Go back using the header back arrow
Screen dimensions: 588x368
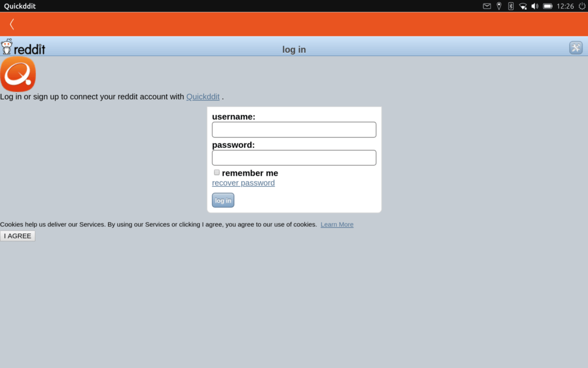click(x=12, y=25)
